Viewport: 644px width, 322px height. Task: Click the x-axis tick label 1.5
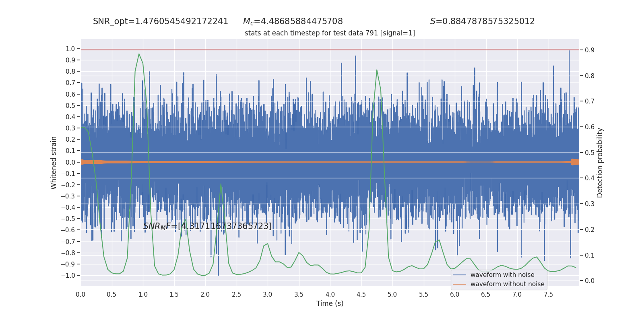tap(174, 295)
